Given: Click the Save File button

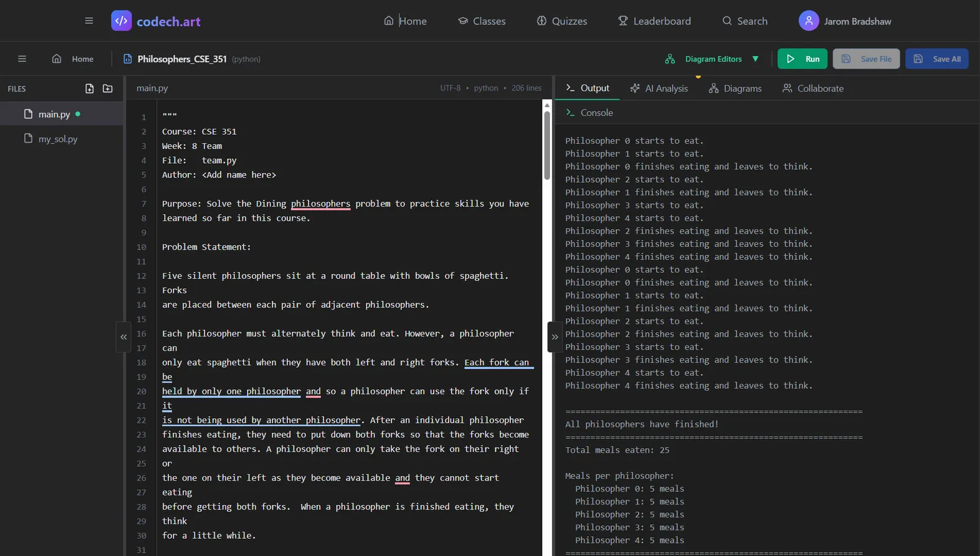Looking at the screenshot, I should click(866, 59).
